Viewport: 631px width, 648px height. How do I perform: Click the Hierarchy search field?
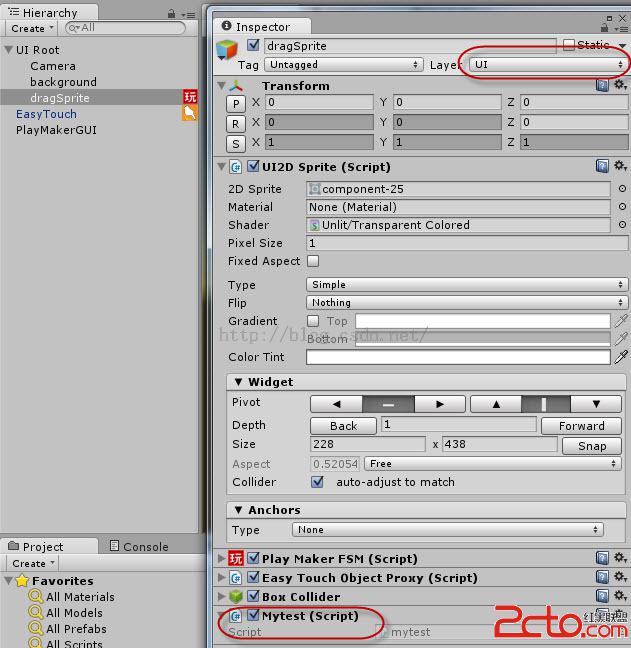coord(125,28)
